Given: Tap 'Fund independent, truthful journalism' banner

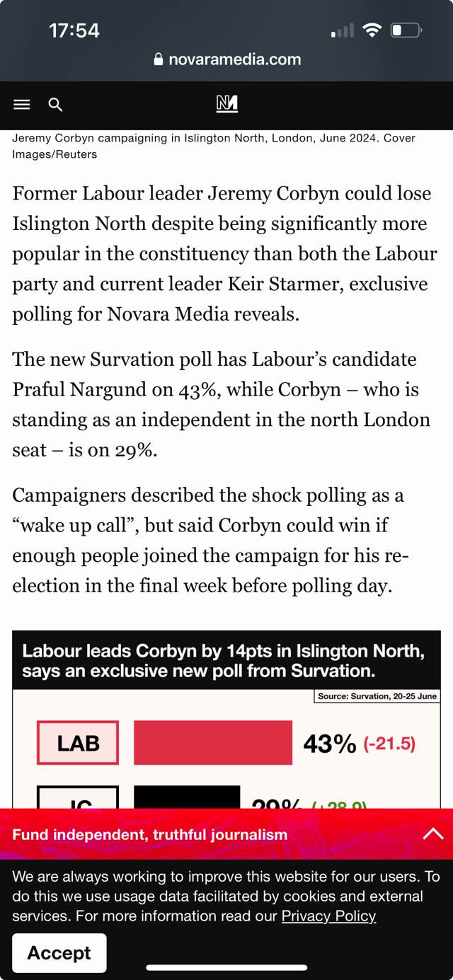Looking at the screenshot, I should point(150,834).
